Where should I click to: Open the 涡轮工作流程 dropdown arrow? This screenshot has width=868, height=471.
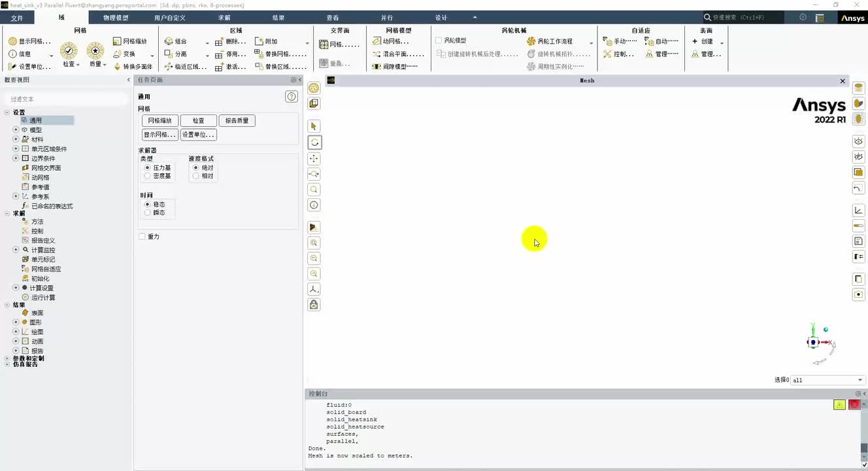[591, 43]
